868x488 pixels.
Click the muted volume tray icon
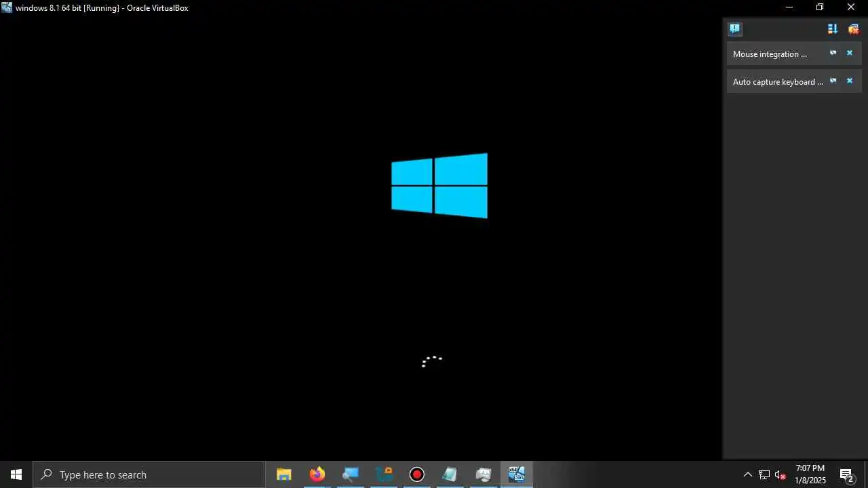tap(781, 474)
